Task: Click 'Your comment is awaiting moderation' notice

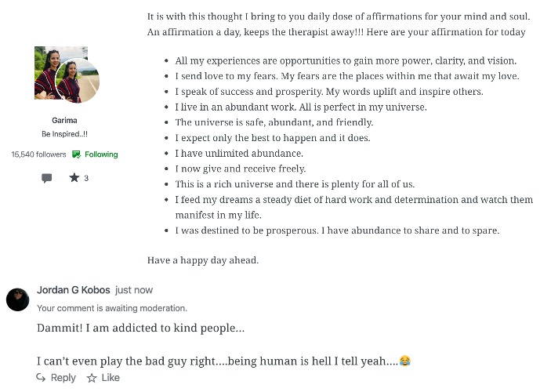Action: pyautogui.click(x=112, y=308)
